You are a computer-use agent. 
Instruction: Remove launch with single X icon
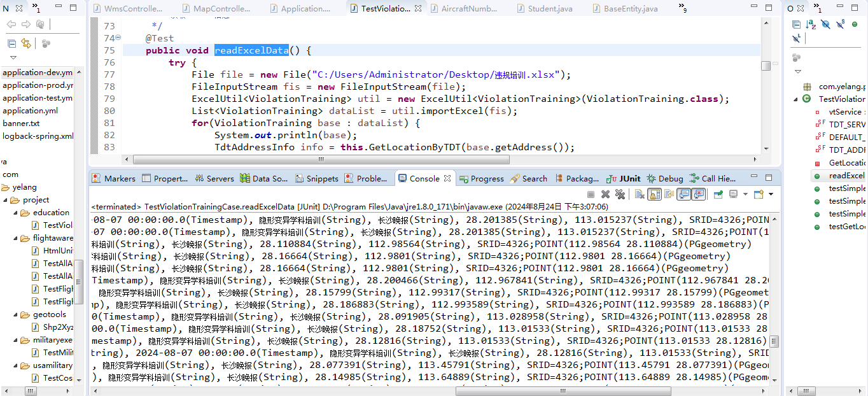(x=605, y=194)
